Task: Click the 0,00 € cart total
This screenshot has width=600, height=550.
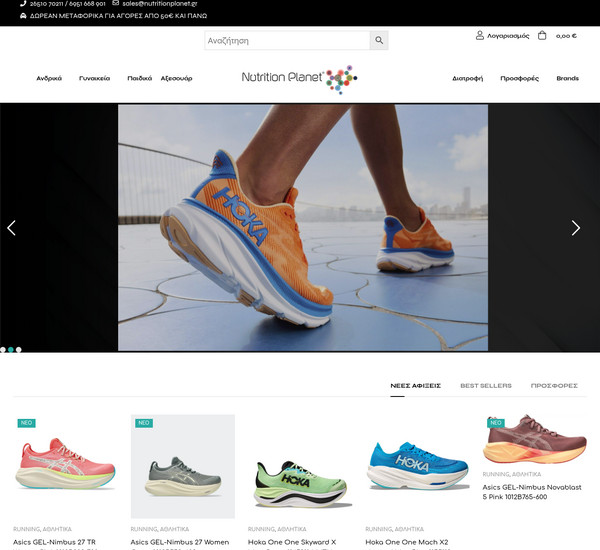Action: click(566, 36)
